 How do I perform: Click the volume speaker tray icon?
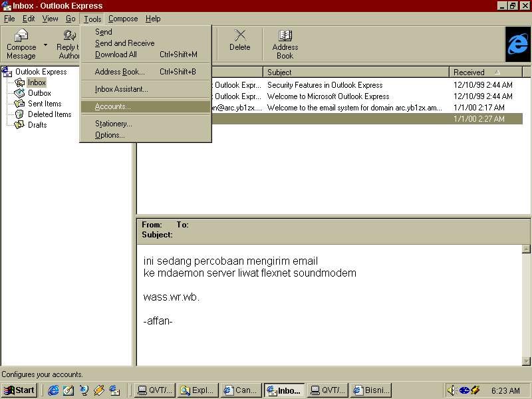click(x=452, y=390)
